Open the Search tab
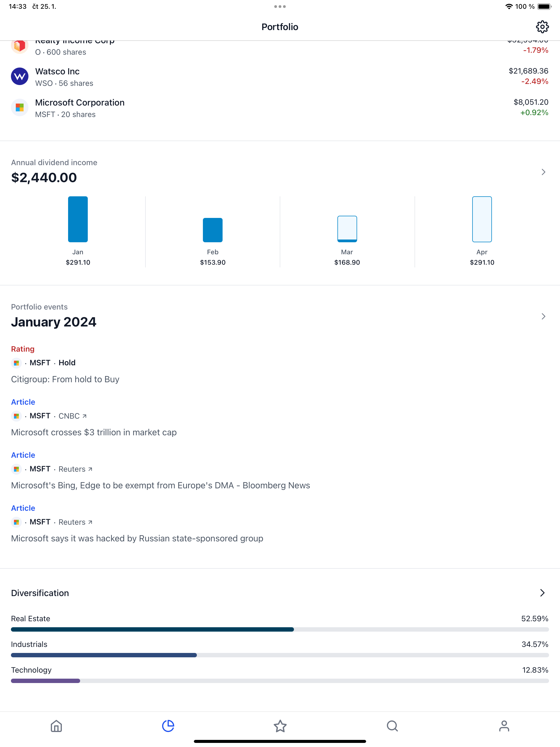Viewport: 560px width, 747px height. pos(392,726)
